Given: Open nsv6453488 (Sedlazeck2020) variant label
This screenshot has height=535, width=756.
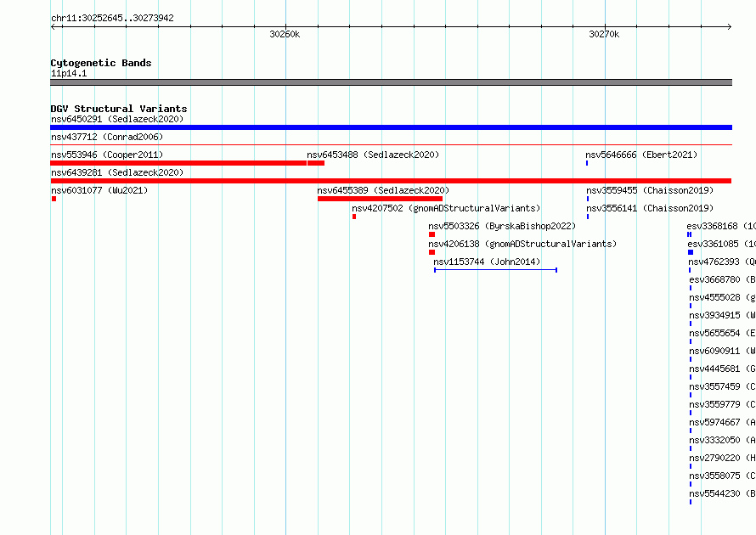Looking at the screenshot, I should [x=373, y=155].
